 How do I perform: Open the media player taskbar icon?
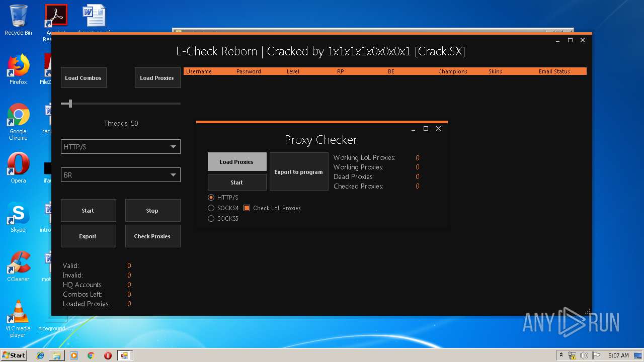pos(74,355)
